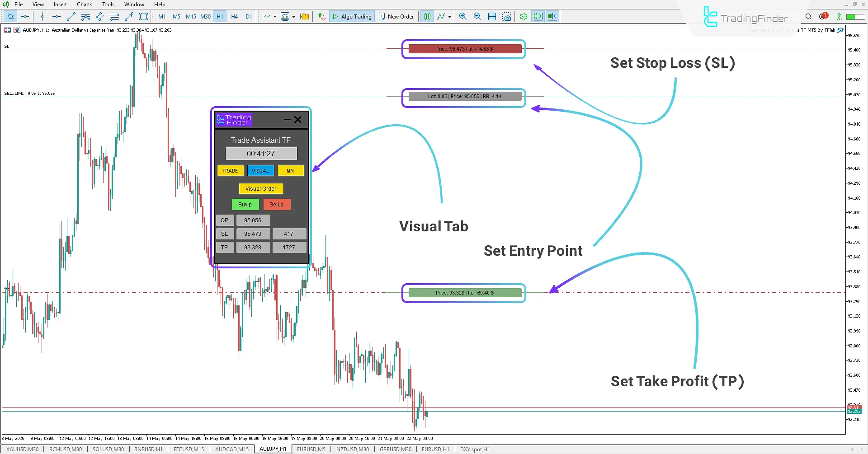Tile the chart windows
The height and width of the screenshot is (454, 868).
point(492,16)
